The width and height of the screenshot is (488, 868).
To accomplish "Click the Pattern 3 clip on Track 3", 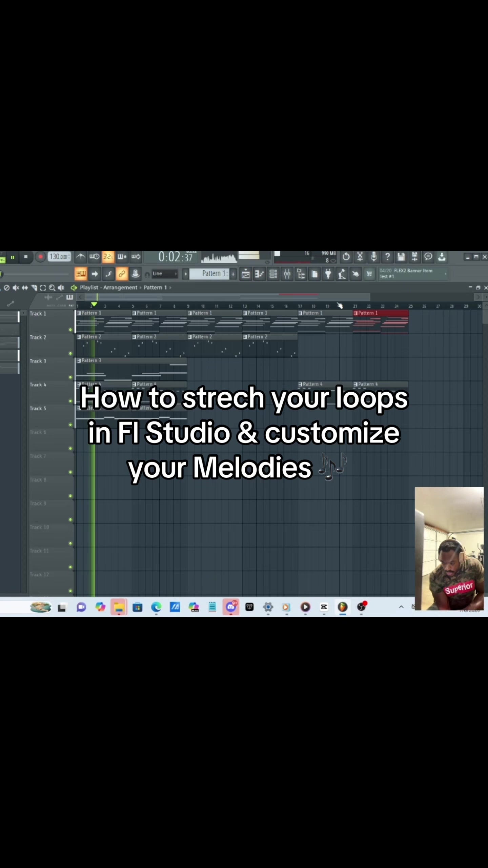I will pos(131,369).
